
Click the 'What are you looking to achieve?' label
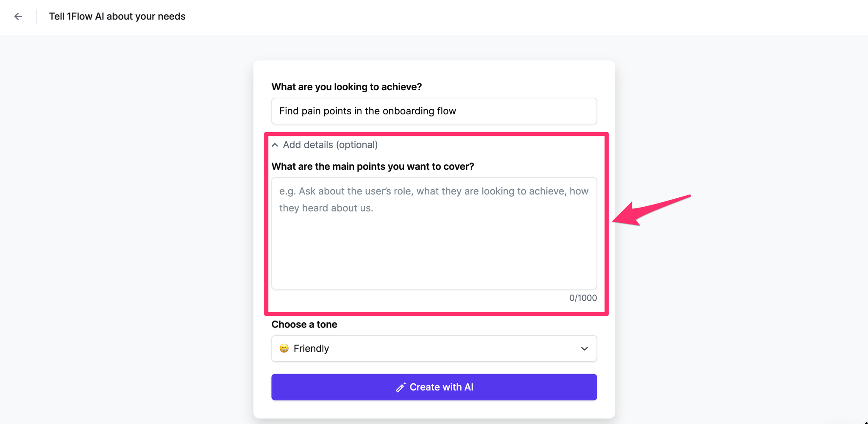(x=347, y=87)
